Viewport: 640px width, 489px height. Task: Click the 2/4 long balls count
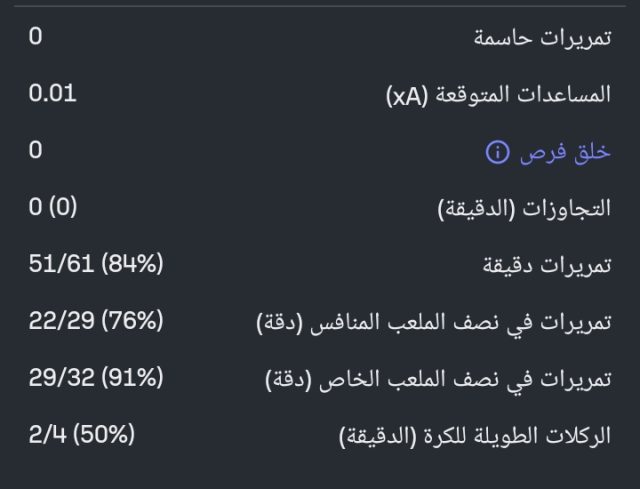click(x=45, y=437)
